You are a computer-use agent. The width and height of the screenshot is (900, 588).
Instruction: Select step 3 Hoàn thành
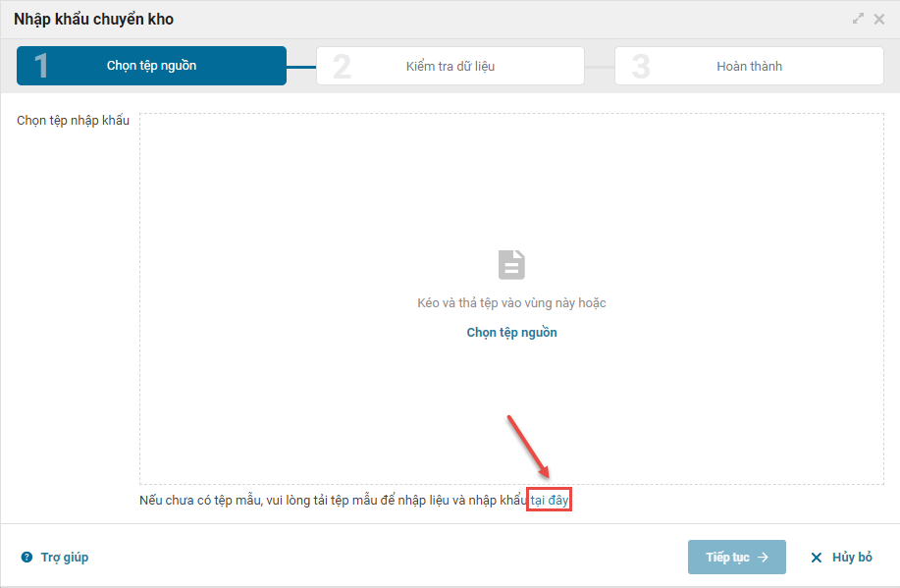749,66
